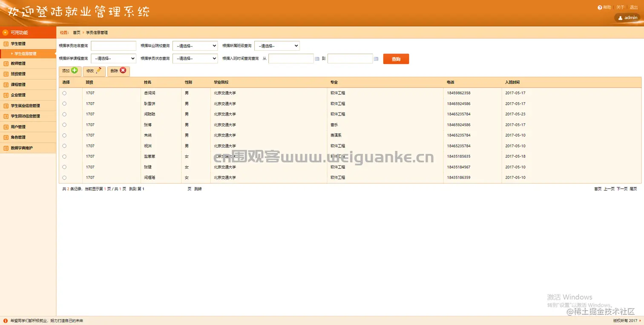Select radio for row dated 2017-05-18

64,156
